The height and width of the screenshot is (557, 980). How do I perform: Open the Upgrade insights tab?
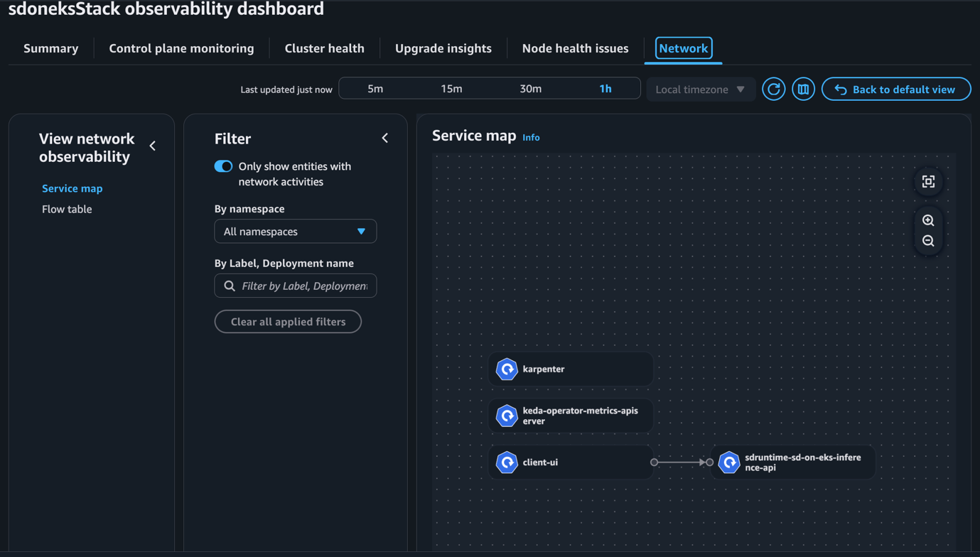click(x=443, y=48)
